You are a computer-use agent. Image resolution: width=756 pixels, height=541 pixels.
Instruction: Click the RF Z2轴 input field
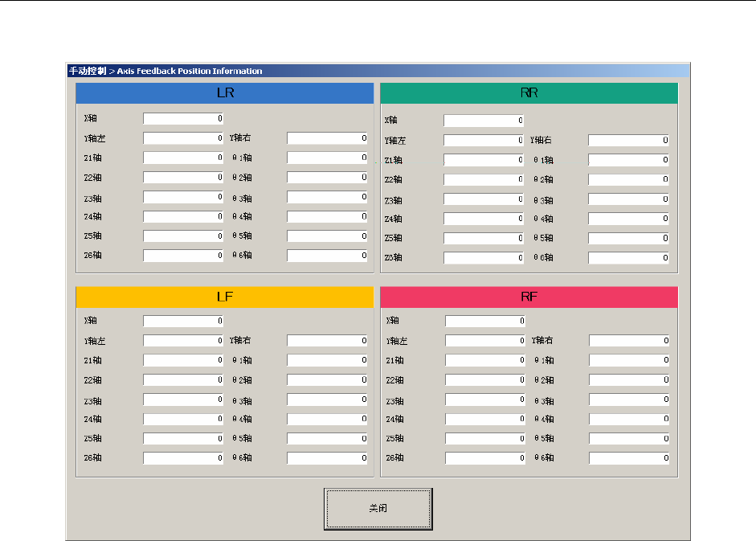click(485, 380)
